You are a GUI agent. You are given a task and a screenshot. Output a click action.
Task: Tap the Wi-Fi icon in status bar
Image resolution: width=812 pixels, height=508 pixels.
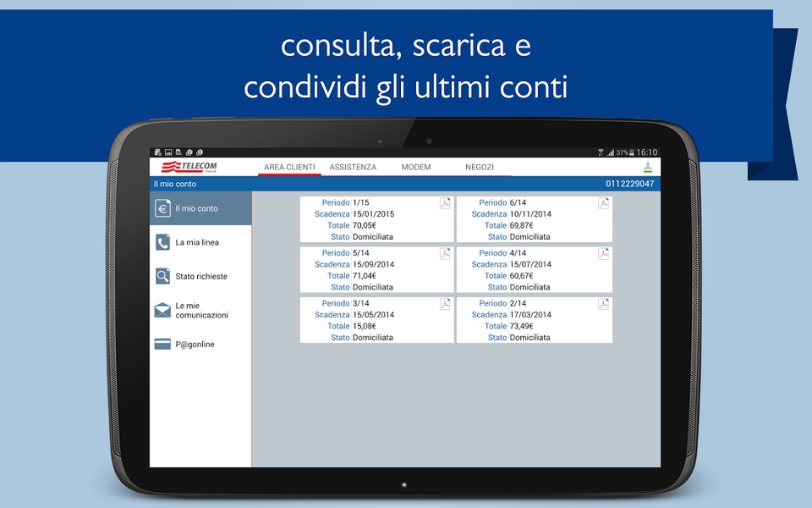click(601, 152)
